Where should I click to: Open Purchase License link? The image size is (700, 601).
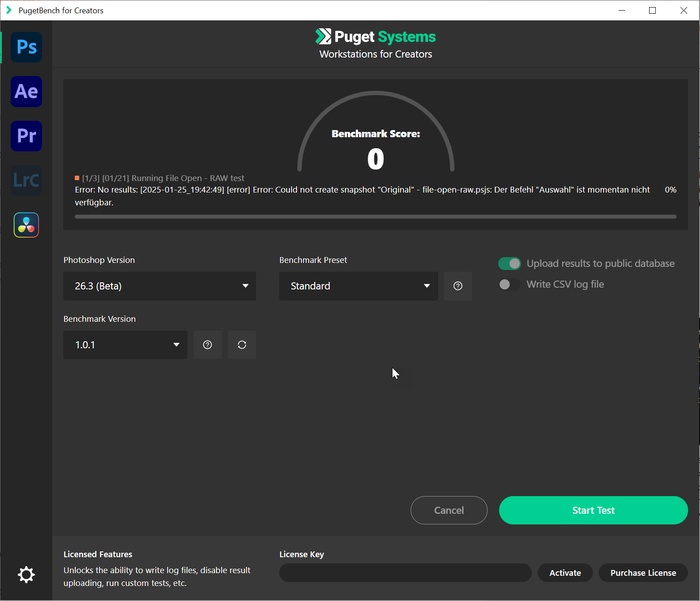tap(643, 573)
